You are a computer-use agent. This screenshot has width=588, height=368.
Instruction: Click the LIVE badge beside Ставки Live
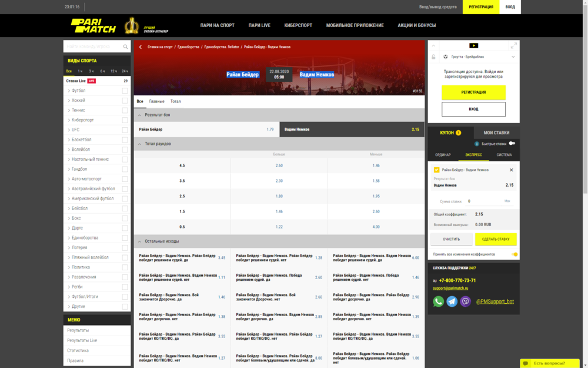[x=92, y=81]
